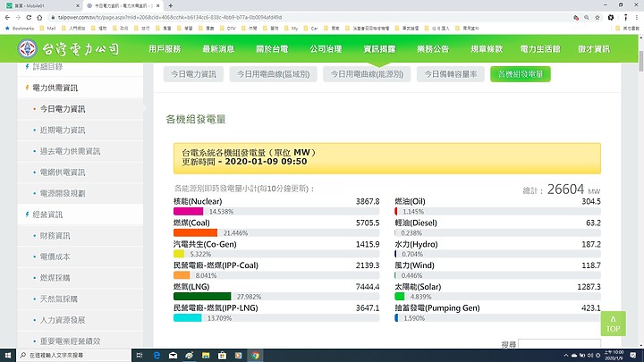
Task: Close the Mobile01 browser tab
Action: pyautogui.click(x=78, y=5)
